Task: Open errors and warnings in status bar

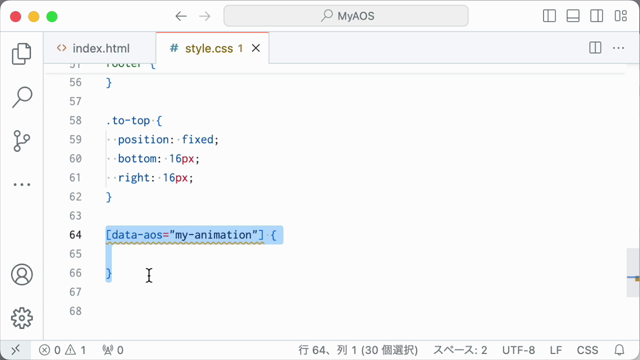Action: pos(62,350)
